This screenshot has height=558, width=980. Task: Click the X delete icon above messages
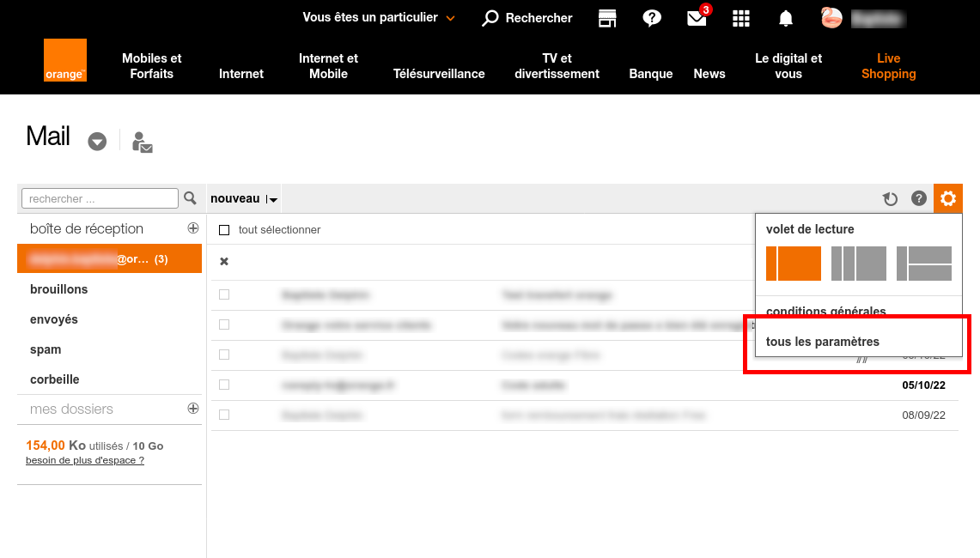pyautogui.click(x=224, y=261)
